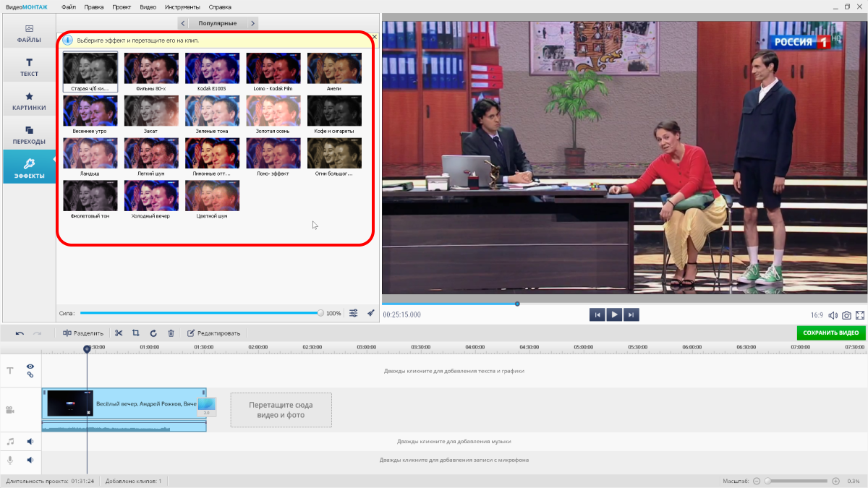This screenshot has height=488, width=868.
Task: Click Сохранить видео button
Action: (x=830, y=333)
